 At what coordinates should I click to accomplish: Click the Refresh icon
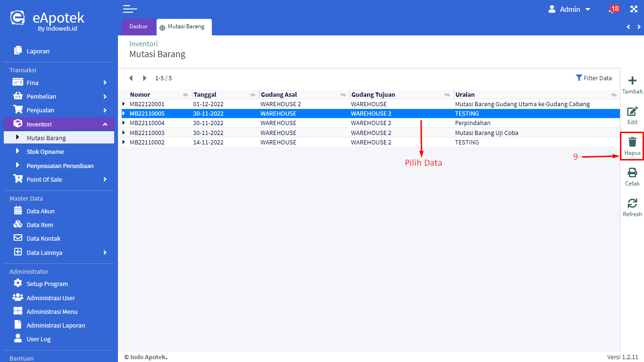point(632,203)
